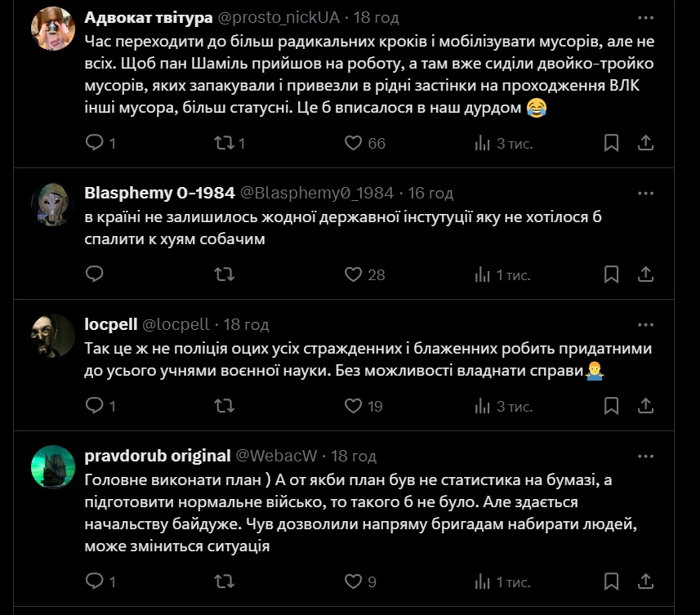View analytics of Blasphemy 0-1984's tweet

click(x=483, y=274)
